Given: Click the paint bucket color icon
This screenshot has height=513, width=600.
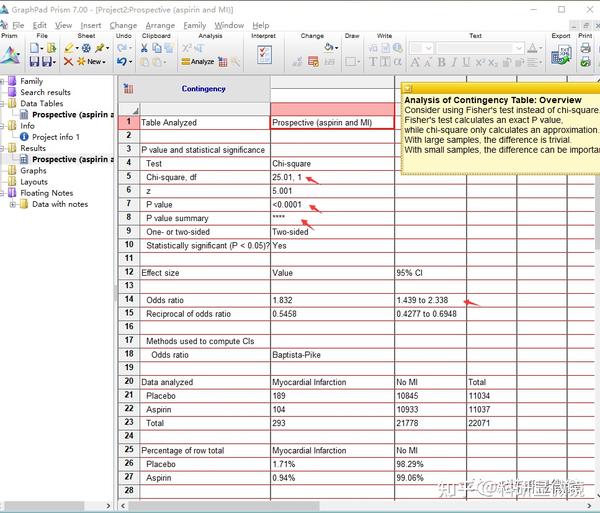Looking at the screenshot, I should point(328,47).
